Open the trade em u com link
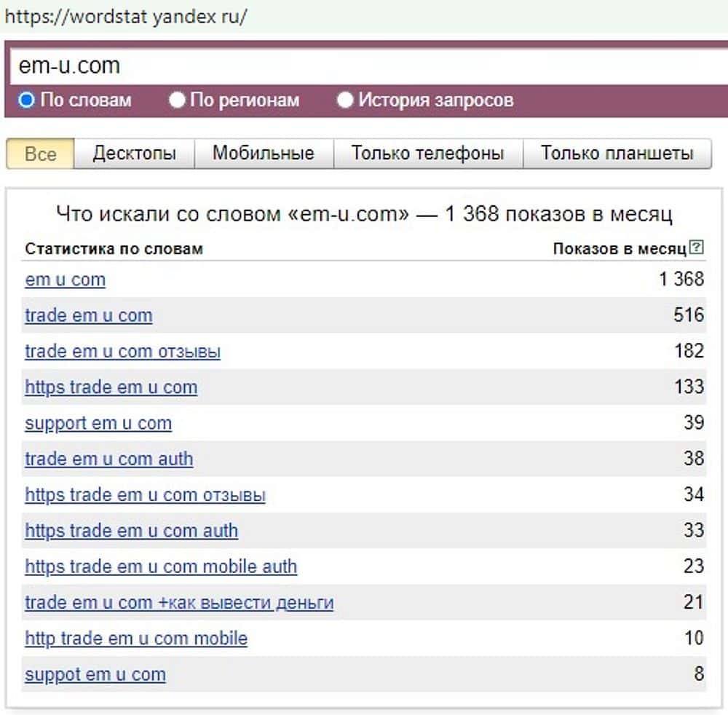Image resolution: width=728 pixels, height=715 pixels. pos(89,316)
